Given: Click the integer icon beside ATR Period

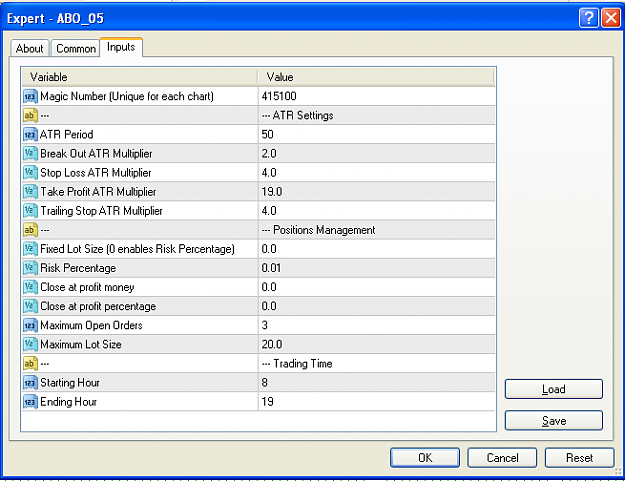Looking at the screenshot, I should [30, 135].
